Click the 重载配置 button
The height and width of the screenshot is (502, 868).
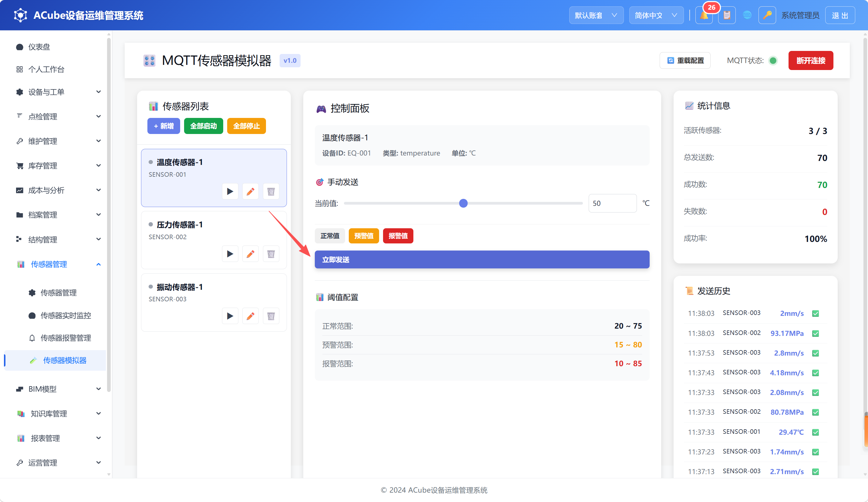coord(685,61)
